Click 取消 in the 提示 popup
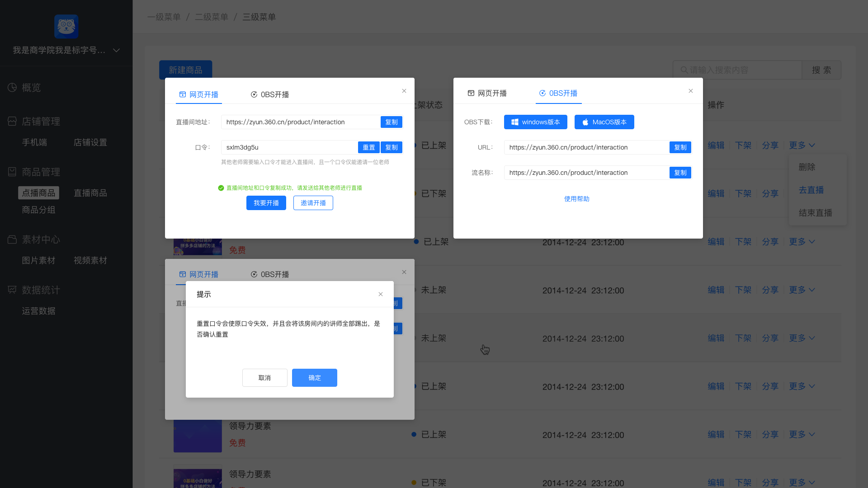This screenshot has height=488, width=868. [x=265, y=378]
